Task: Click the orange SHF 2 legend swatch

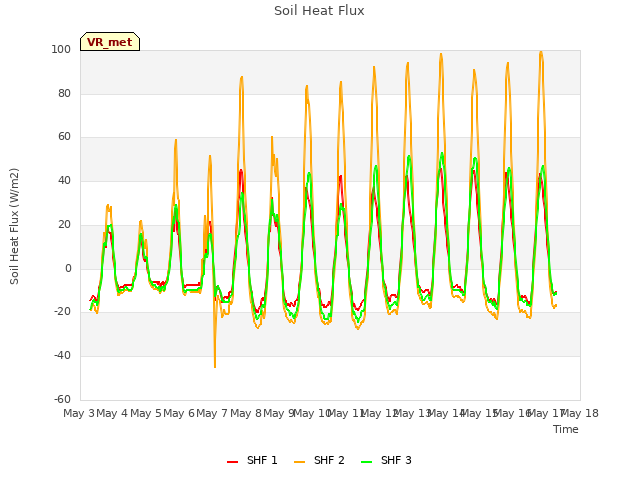Action: tap(299, 462)
